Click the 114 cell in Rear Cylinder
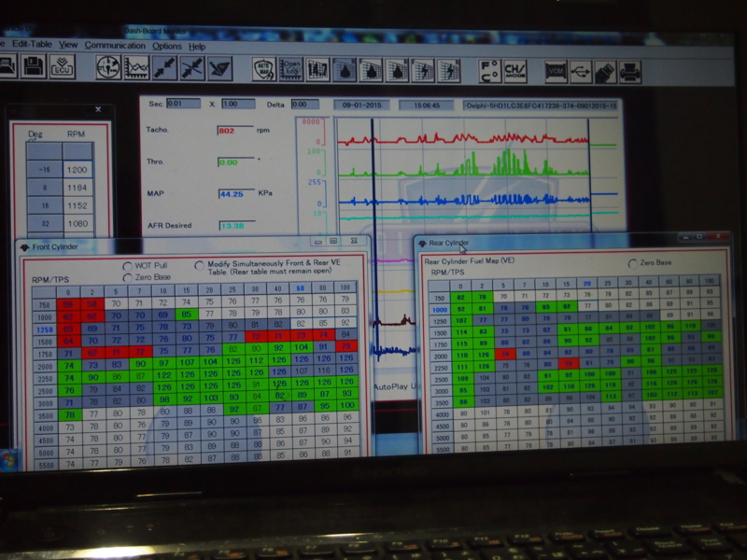The image size is (747, 560). tap(461, 332)
